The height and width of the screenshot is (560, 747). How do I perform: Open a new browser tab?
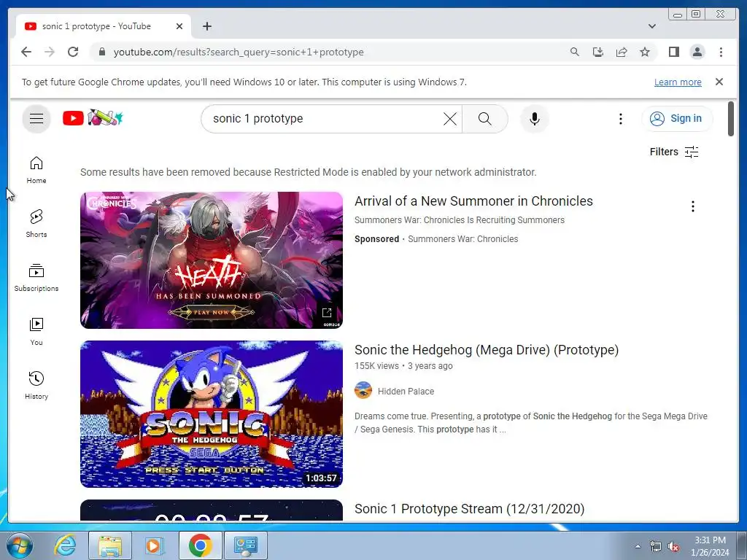pos(206,26)
